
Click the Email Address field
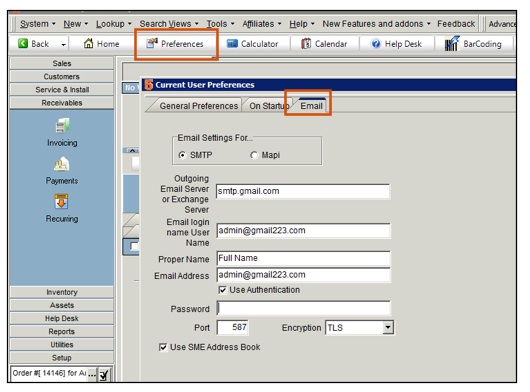pos(303,275)
